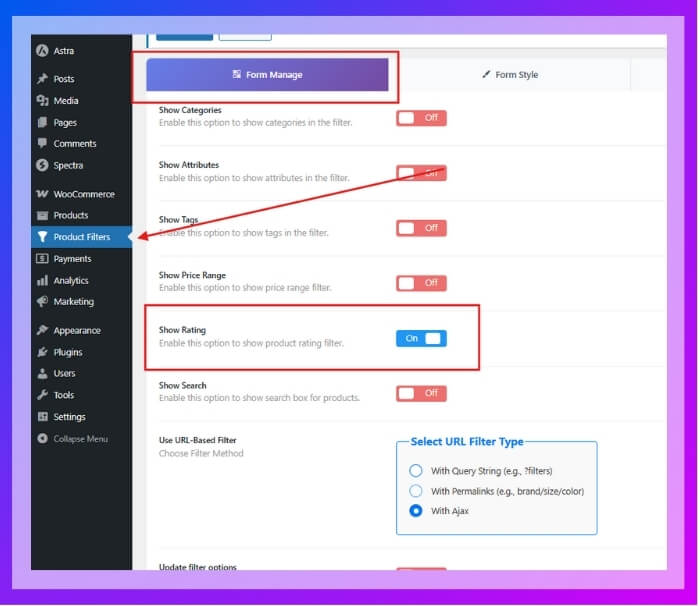Toggle Show Price Range on
The image size is (698, 606).
pos(421,283)
